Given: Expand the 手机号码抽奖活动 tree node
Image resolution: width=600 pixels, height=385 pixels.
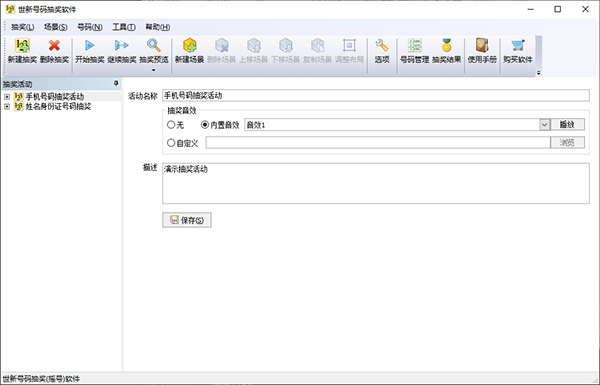Looking at the screenshot, I should 7,97.
